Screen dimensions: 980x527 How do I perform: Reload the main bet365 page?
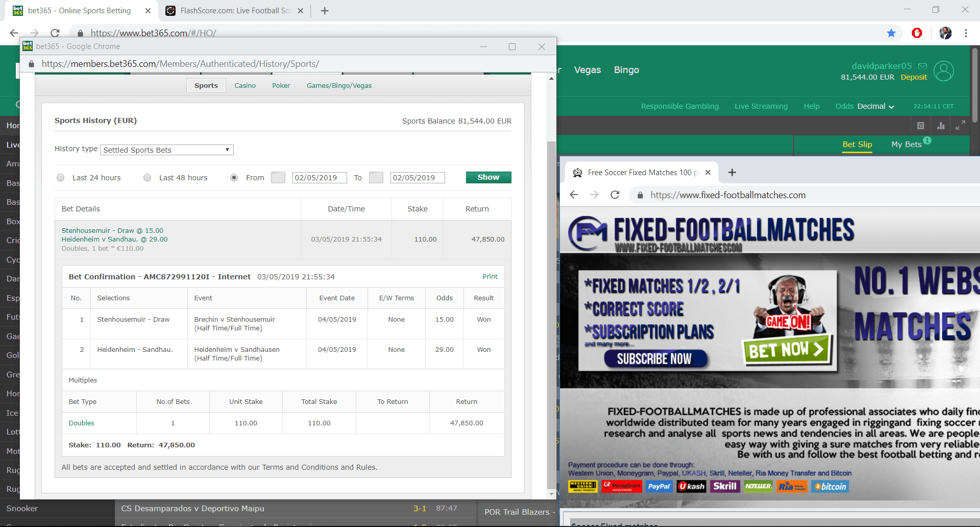pyautogui.click(x=55, y=33)
